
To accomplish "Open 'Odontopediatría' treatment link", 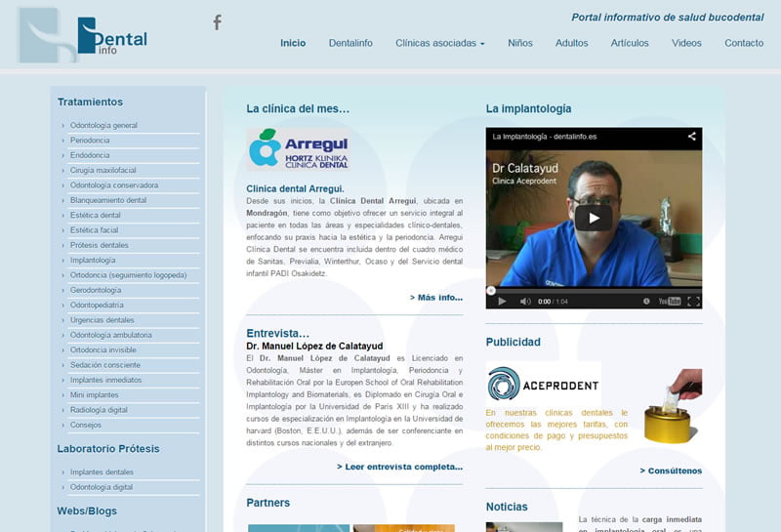I will point(97,305).
